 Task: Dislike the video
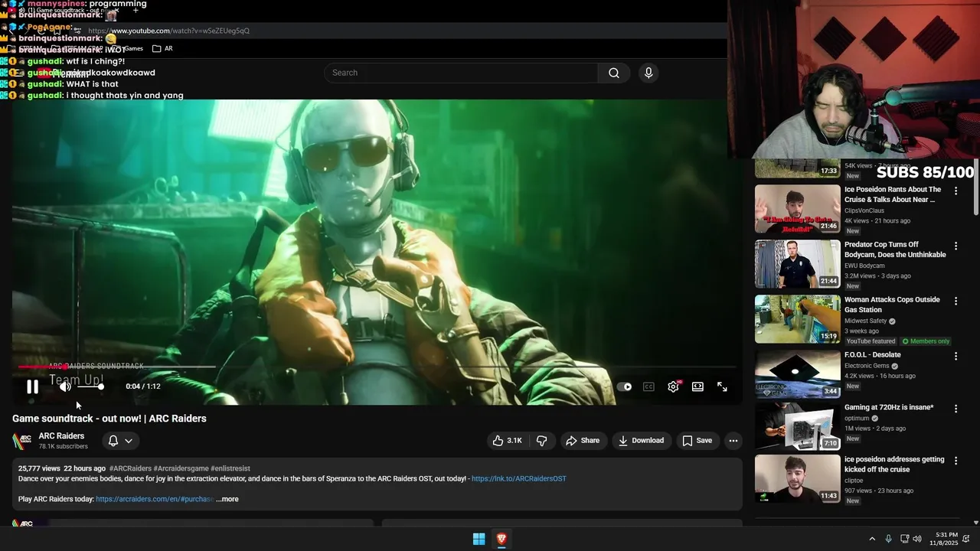541,440
